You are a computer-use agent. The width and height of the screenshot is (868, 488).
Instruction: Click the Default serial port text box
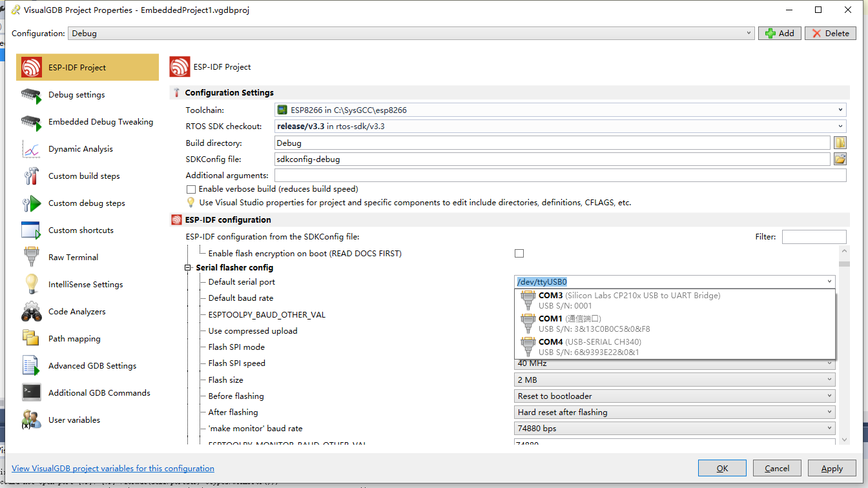(669, 282)
